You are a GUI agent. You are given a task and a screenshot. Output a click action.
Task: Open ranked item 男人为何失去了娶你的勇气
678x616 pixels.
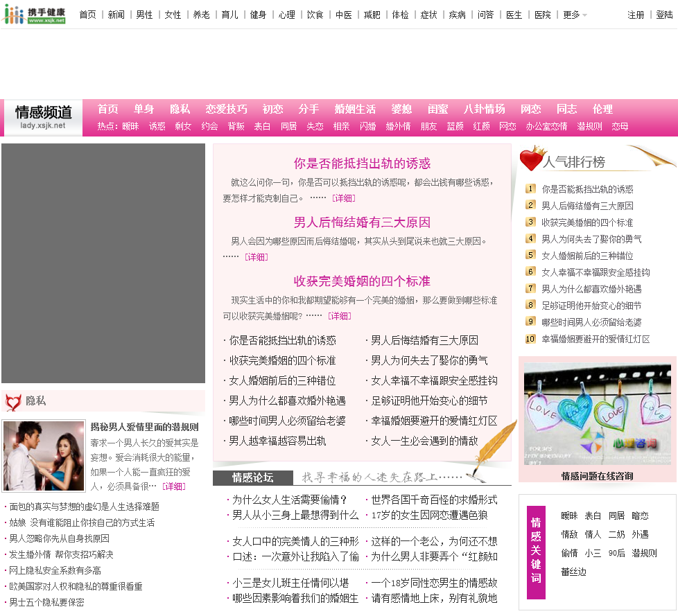[591, 239]
